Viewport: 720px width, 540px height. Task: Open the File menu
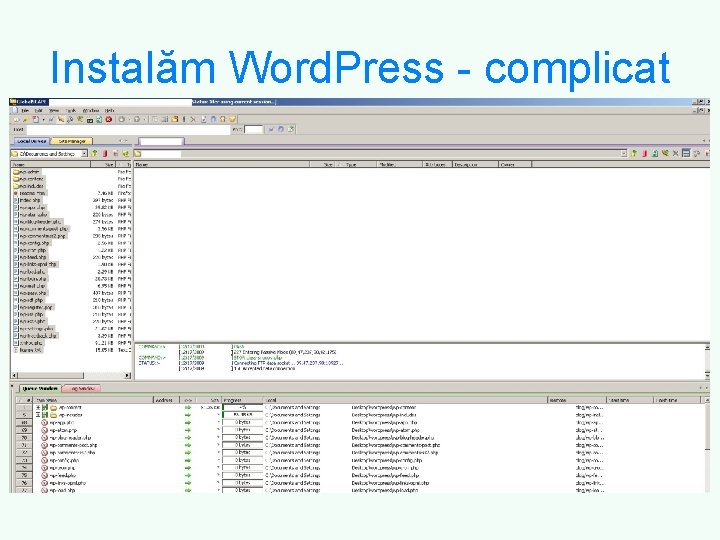(25, 111)
